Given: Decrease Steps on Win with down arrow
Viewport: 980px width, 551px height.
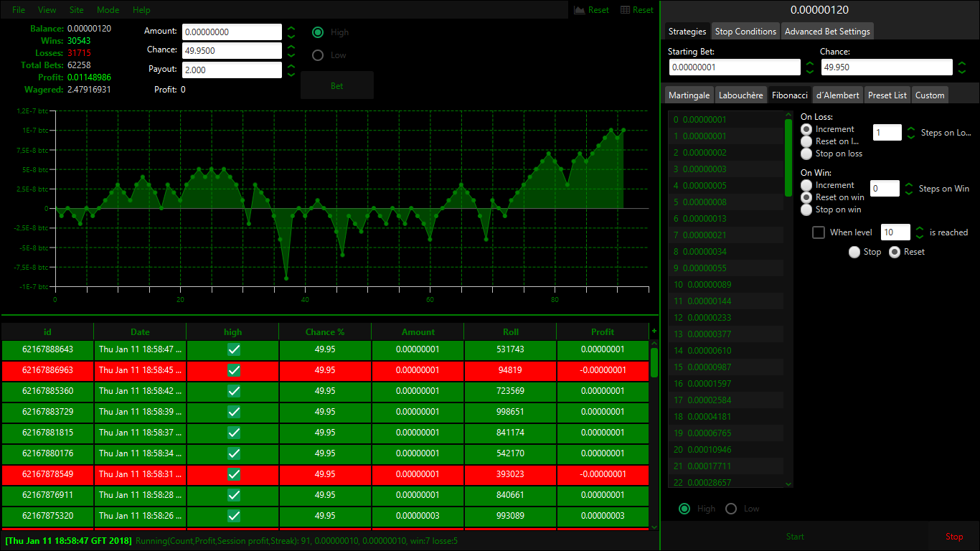Looking at the screenshot, I should [x=909, y=192].
